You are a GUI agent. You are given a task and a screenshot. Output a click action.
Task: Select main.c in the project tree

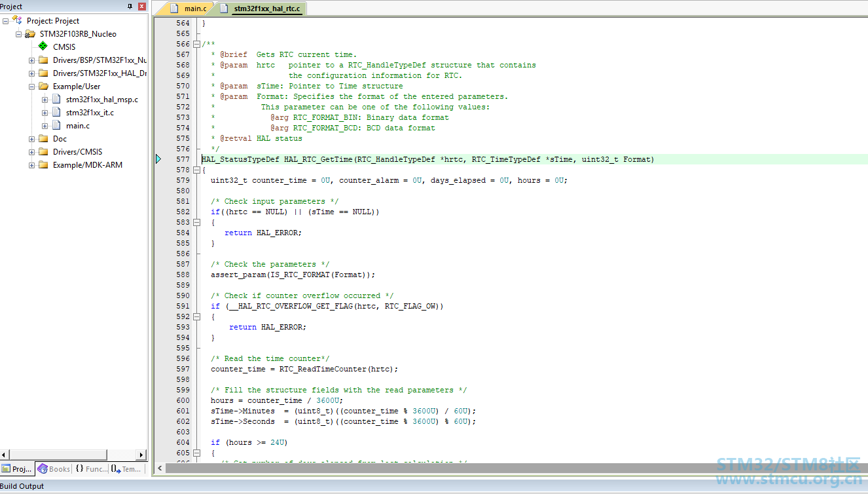pos(78,125)
